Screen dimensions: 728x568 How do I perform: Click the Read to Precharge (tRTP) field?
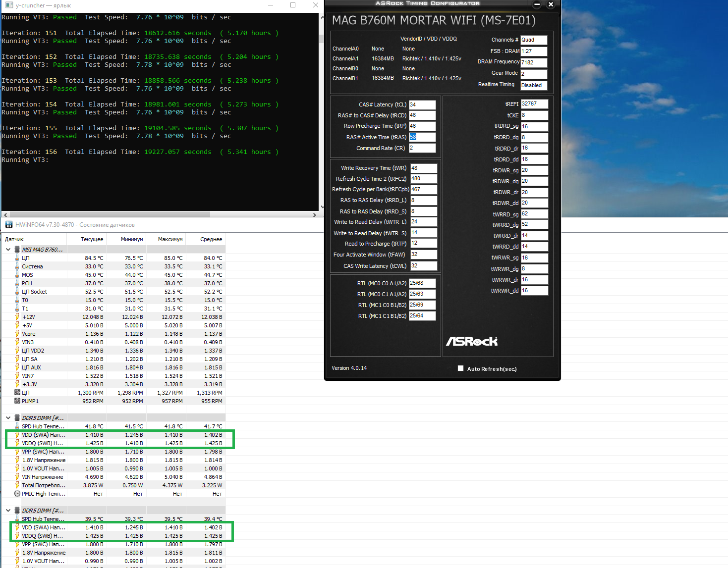point(424,243)
